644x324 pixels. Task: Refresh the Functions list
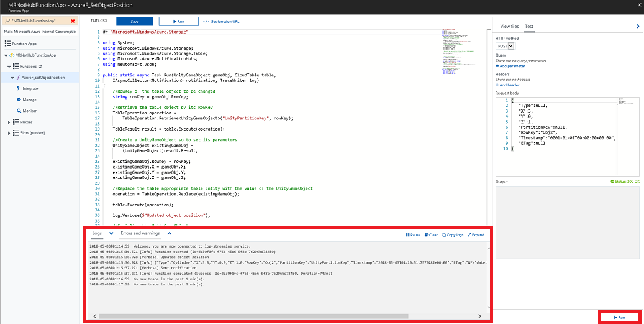(40, 66)
